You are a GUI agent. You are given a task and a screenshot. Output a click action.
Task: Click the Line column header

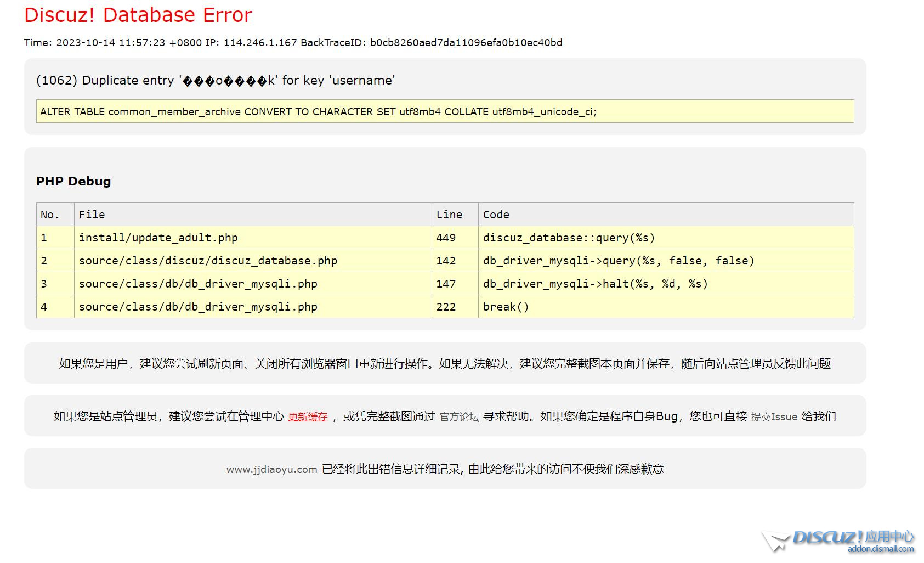(455, 215)
